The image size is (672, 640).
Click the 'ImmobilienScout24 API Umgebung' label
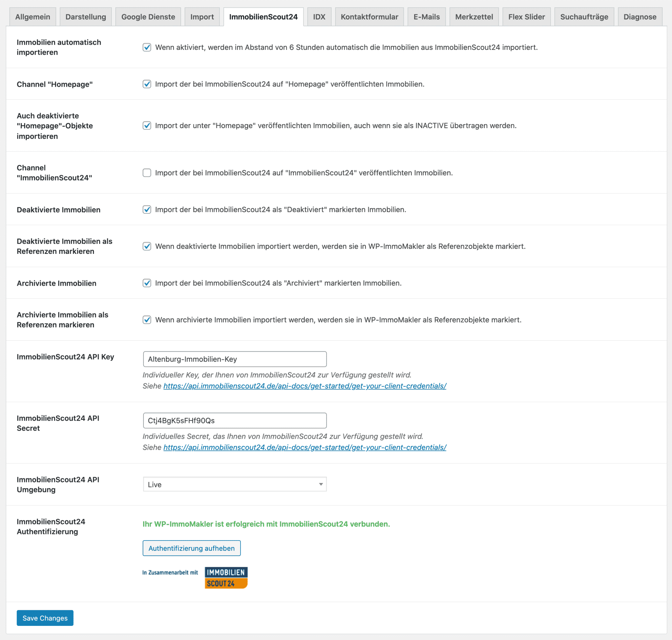point(58,484)
